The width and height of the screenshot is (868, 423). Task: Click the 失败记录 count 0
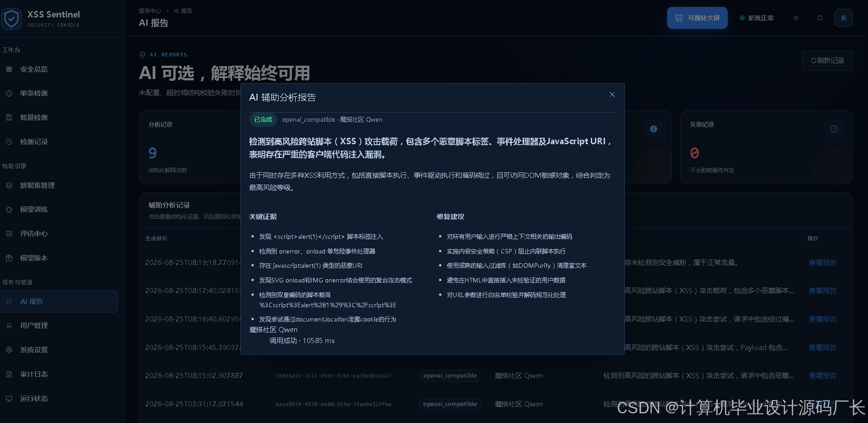coord(694,153)
